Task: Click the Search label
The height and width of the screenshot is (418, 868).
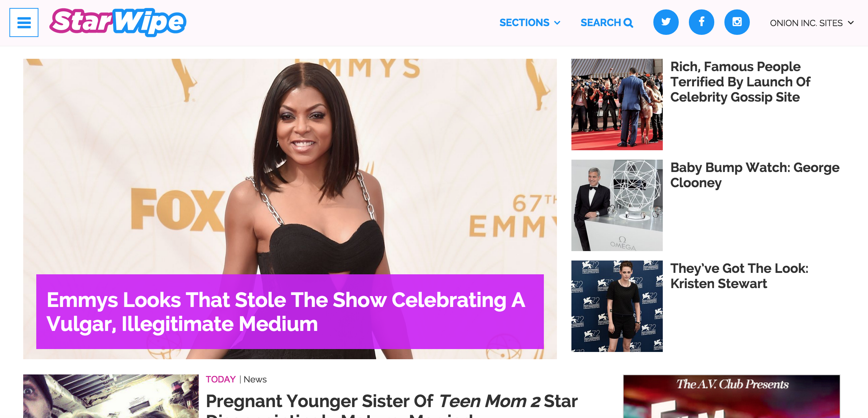Action: 600,22
